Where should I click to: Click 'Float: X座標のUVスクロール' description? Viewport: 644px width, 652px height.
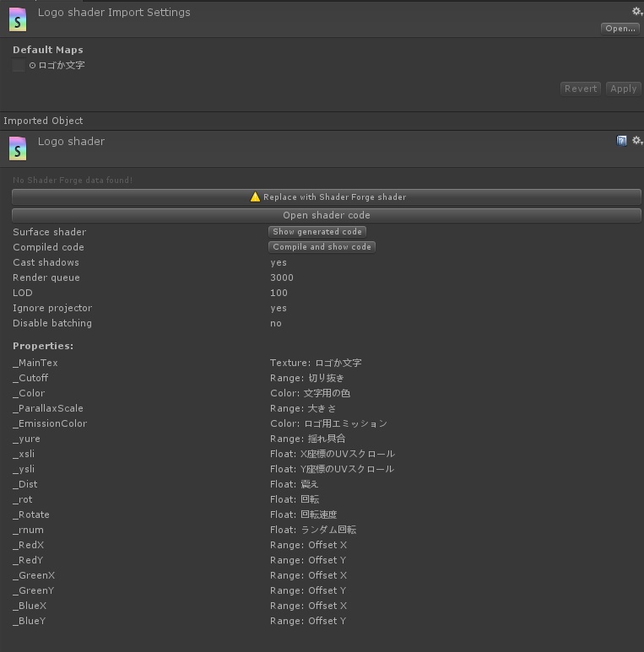coord(333,454)
